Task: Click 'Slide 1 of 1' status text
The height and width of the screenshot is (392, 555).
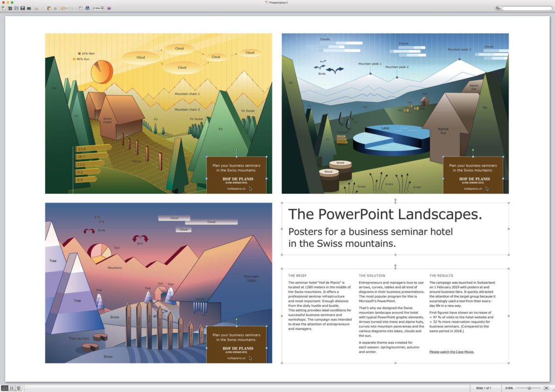Action: tap(484, 388)
